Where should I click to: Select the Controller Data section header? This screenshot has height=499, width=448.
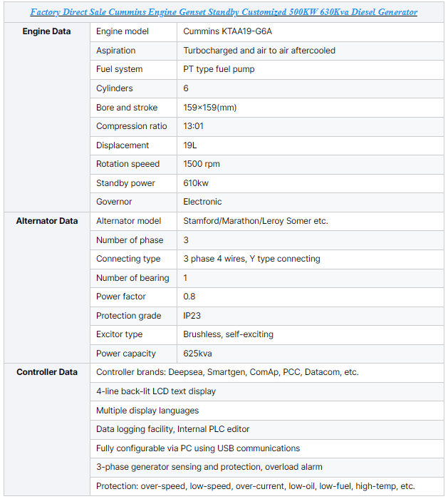[x=47, y=372]
